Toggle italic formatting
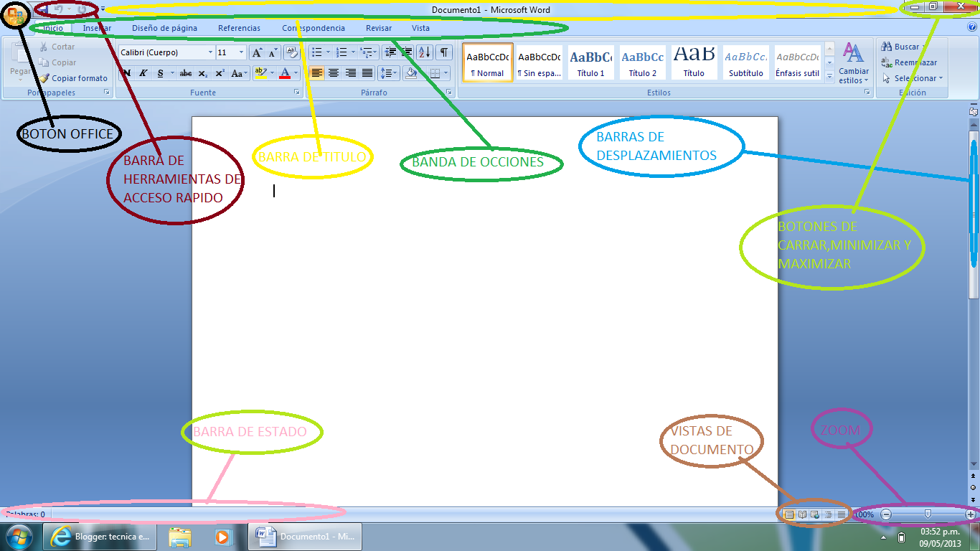The width and height of the screenshot is (980, 551). point(143,74)
